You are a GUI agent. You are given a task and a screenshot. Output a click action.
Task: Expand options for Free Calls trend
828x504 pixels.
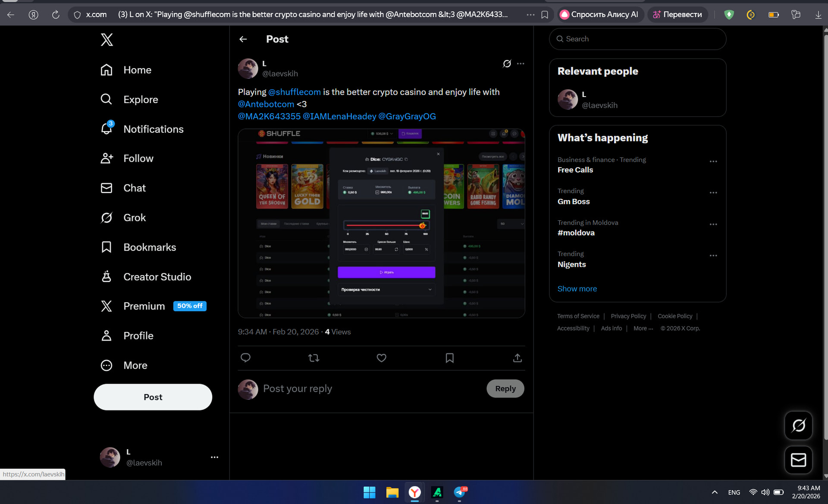point(713,161)
